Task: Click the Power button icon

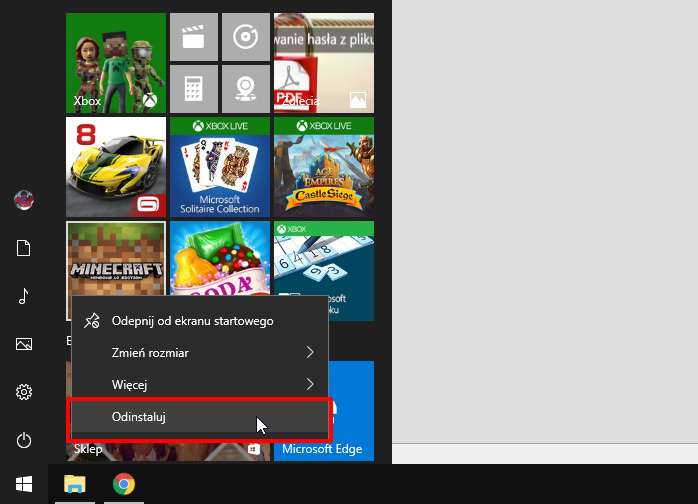Action: [x=24, y=440]
